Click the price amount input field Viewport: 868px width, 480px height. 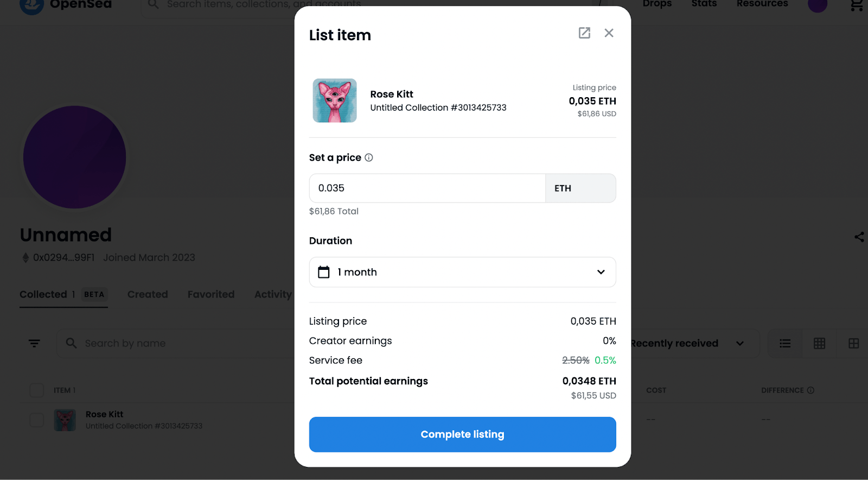tap(427, 188)
